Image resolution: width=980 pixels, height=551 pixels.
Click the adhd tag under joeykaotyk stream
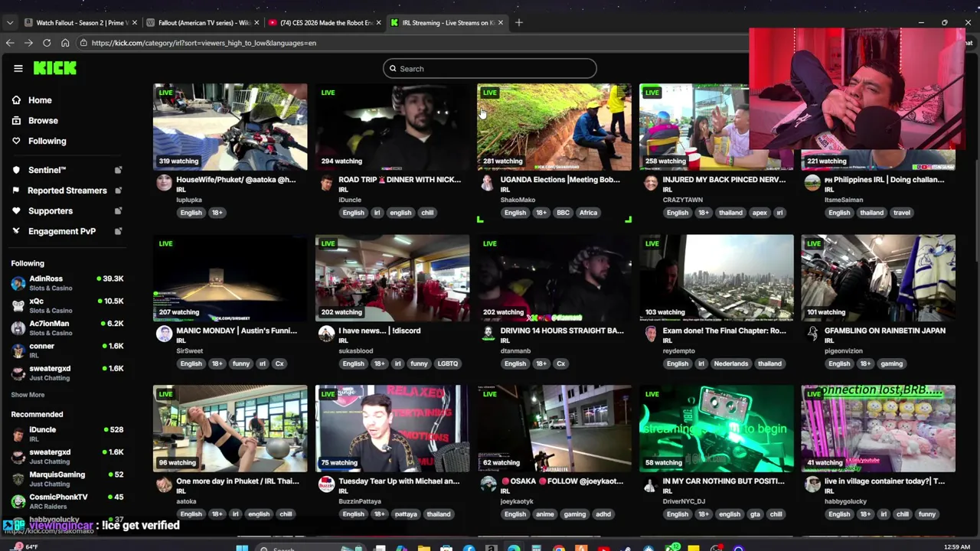[x=603, y=514]
